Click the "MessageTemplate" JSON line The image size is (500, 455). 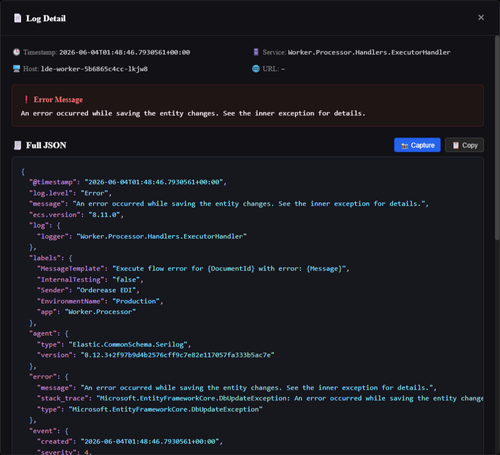click(x=193, y=269)
